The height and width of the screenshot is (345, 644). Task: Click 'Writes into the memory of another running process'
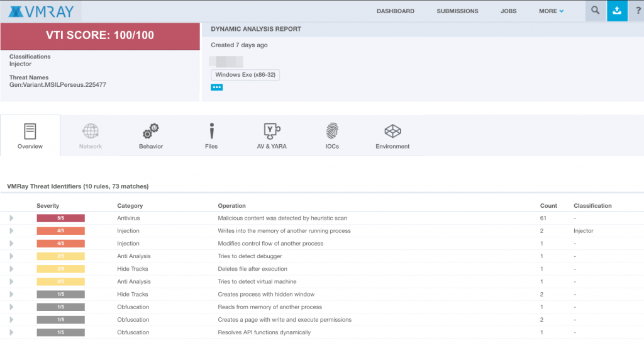(x=284, y=230)
